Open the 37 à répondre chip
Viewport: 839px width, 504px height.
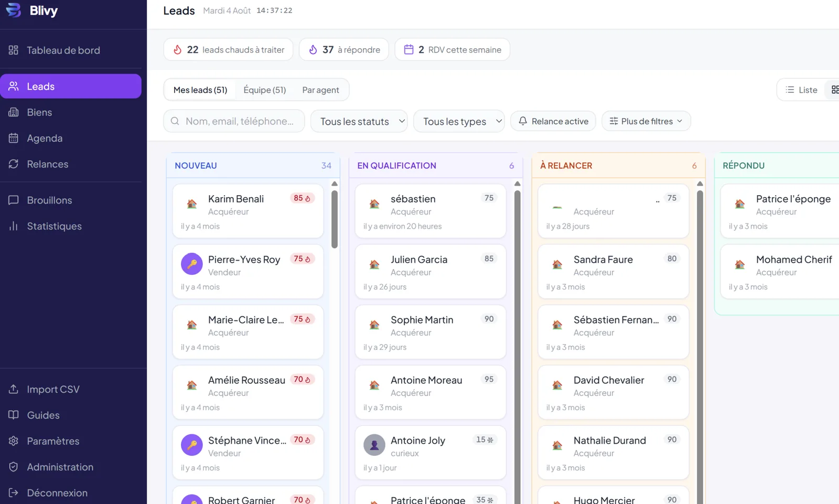344,49
